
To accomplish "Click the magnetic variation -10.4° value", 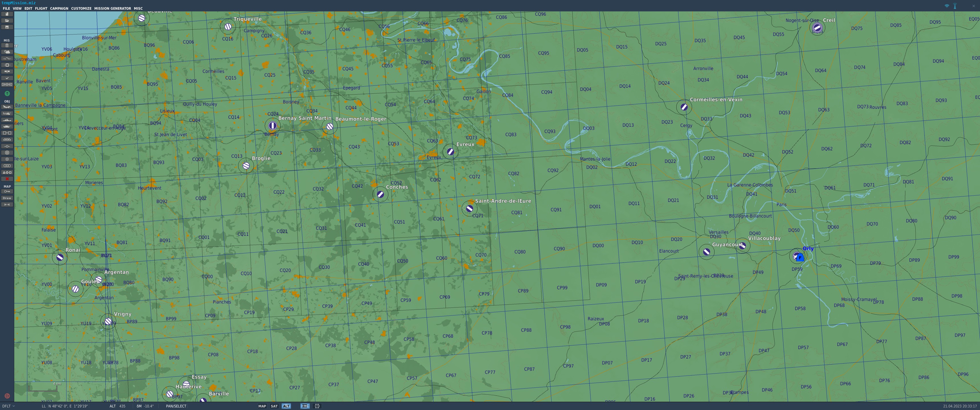I will coord(149,406).
